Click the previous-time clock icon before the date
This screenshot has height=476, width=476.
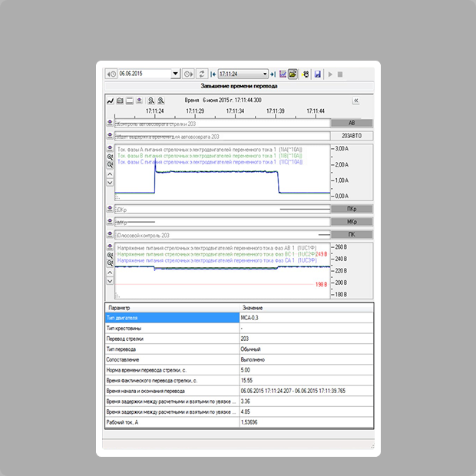coord(111,74)
